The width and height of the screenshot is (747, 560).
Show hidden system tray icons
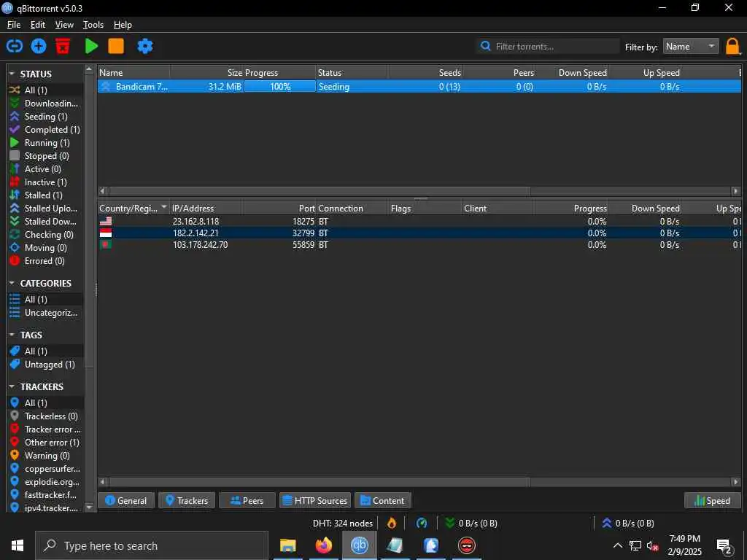617,545
